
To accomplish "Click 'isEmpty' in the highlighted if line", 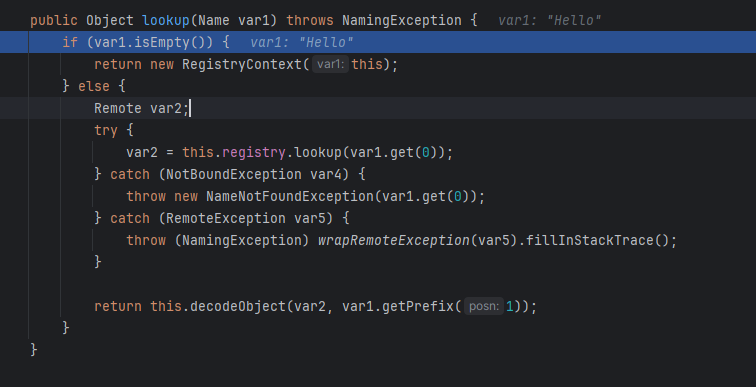I will [162, 42].
